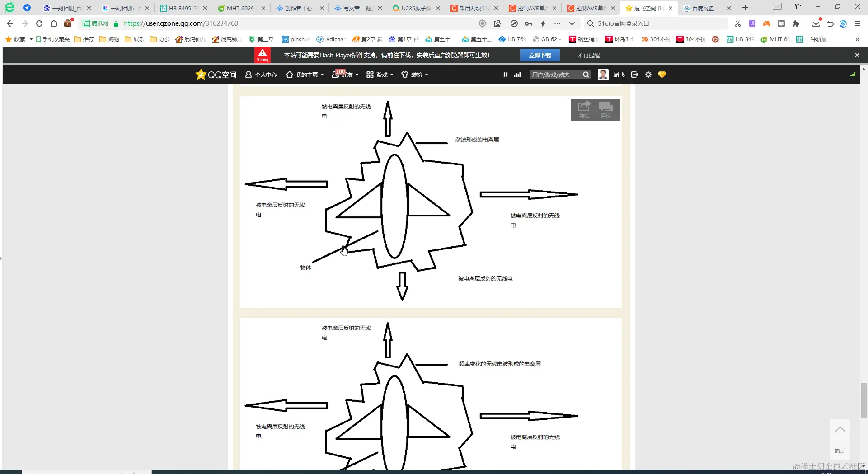Click the 展飞 username link
868x474 pixels.
[619, 75]
